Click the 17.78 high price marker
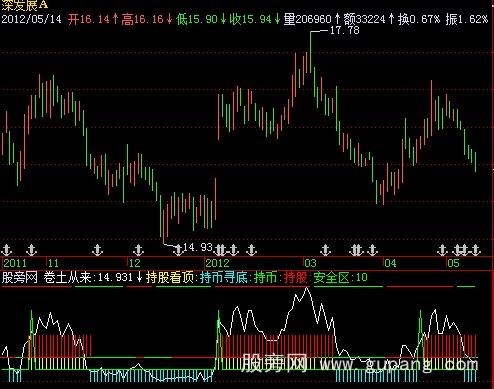Viewport: 494px width, 389px height. click(x=345, y=30)
